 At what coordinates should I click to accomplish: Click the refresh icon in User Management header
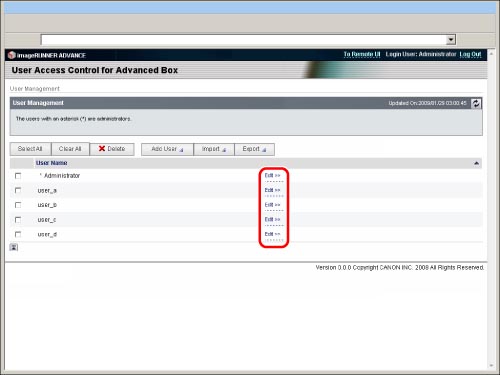tap(476, 103)
